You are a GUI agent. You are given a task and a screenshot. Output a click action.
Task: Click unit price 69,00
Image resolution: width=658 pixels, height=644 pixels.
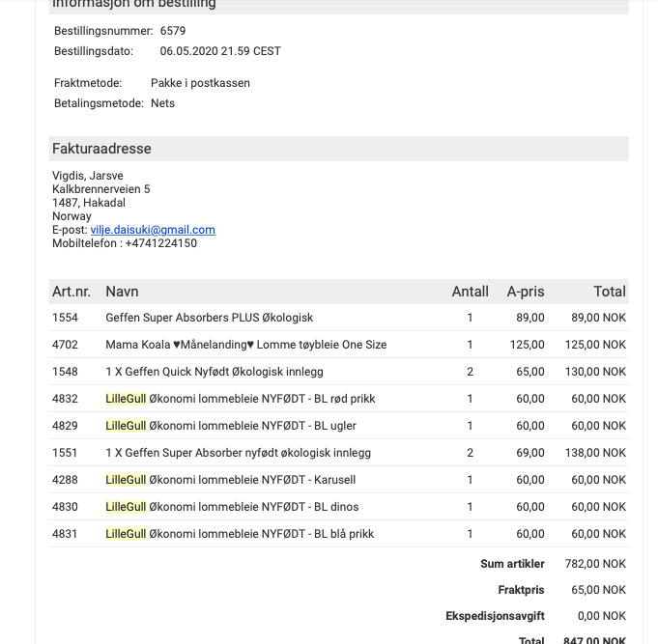(530, 453)
